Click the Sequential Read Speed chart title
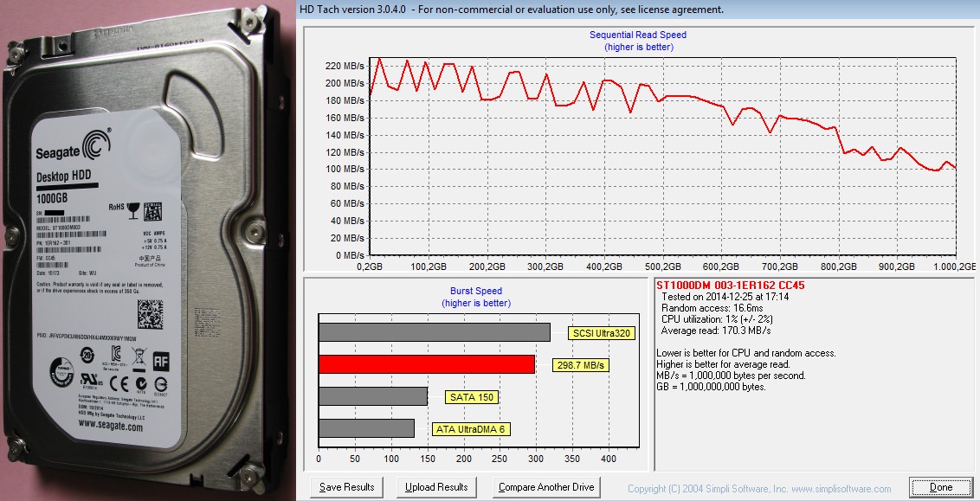The height and width of the screenshot is (501, 980). point(638,35)
